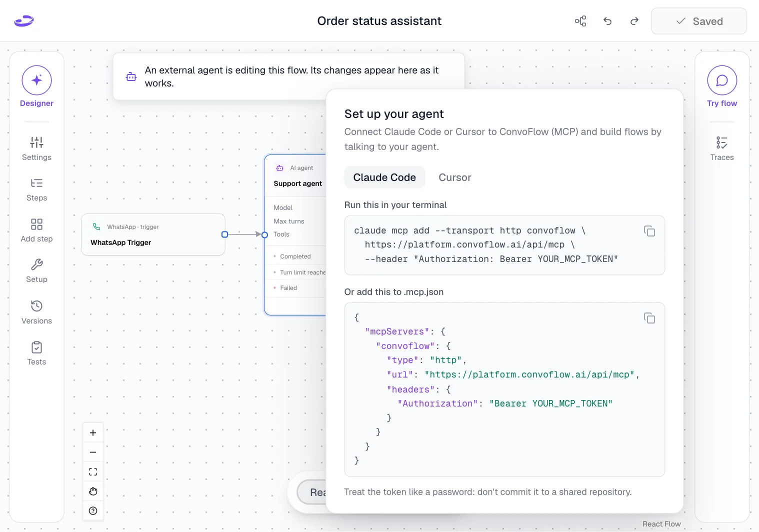Open the Tests panel
This screenshot has width=759, height=532.
pyautogui.click(x=36, y=353)
